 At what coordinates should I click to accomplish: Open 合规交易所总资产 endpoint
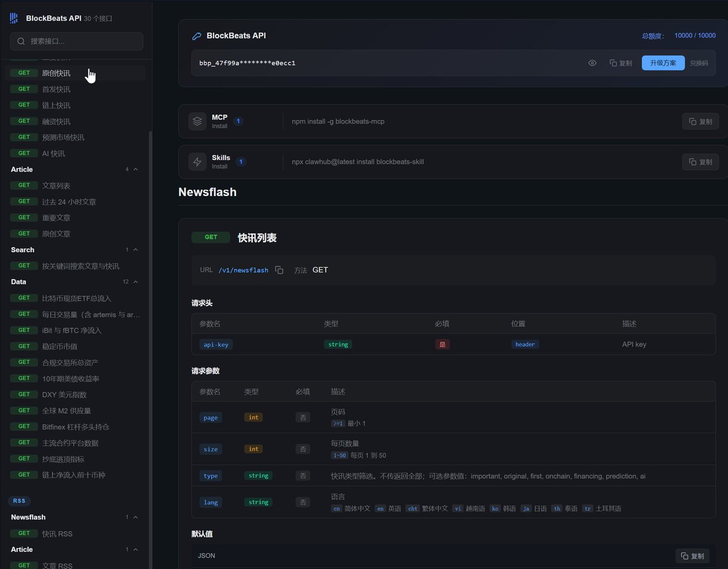75,362
